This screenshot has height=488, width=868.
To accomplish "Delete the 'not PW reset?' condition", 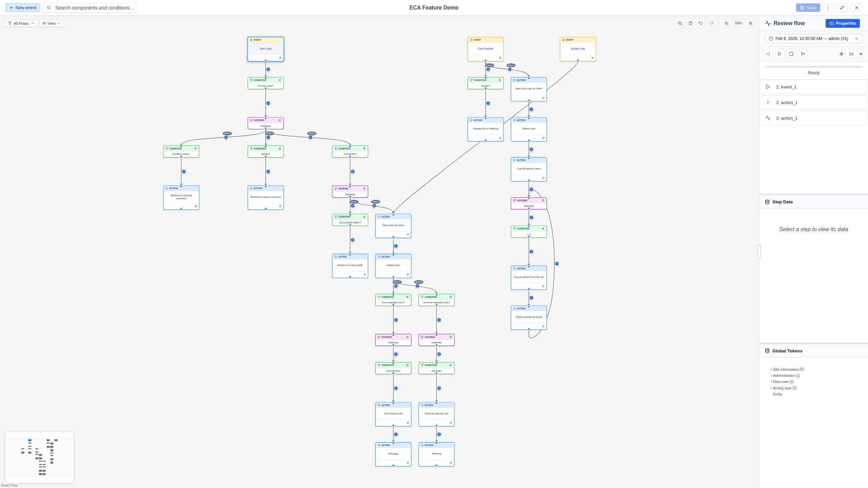I will (x=280, y=80).
